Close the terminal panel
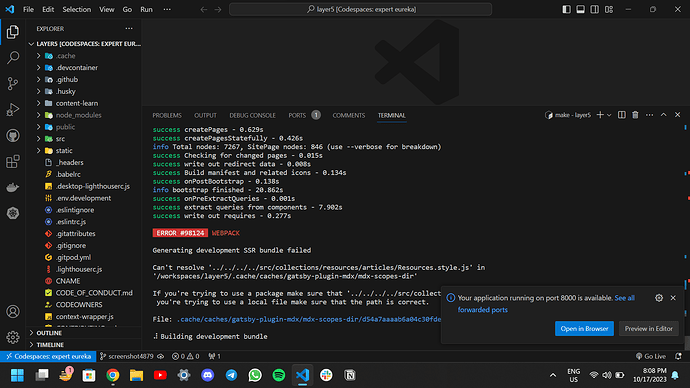The height and width of the screenshot is (388, 690). tap(678, 115)
